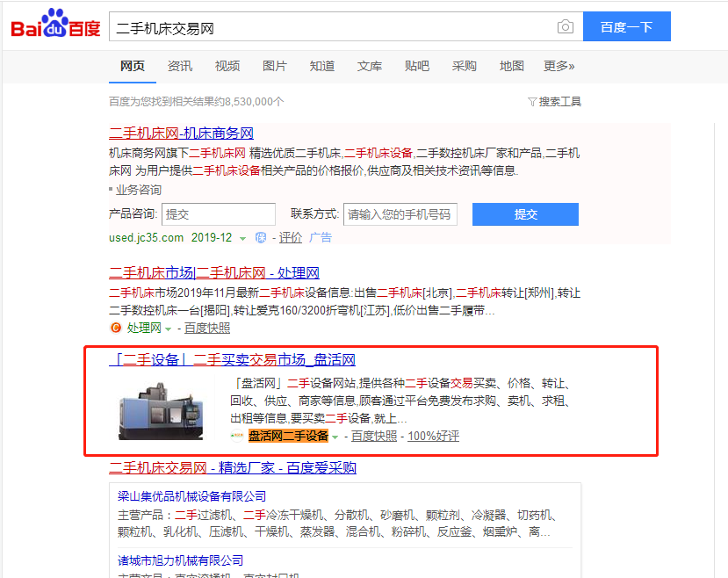
Task: Click the phone number input field
Action: (400, 214)
